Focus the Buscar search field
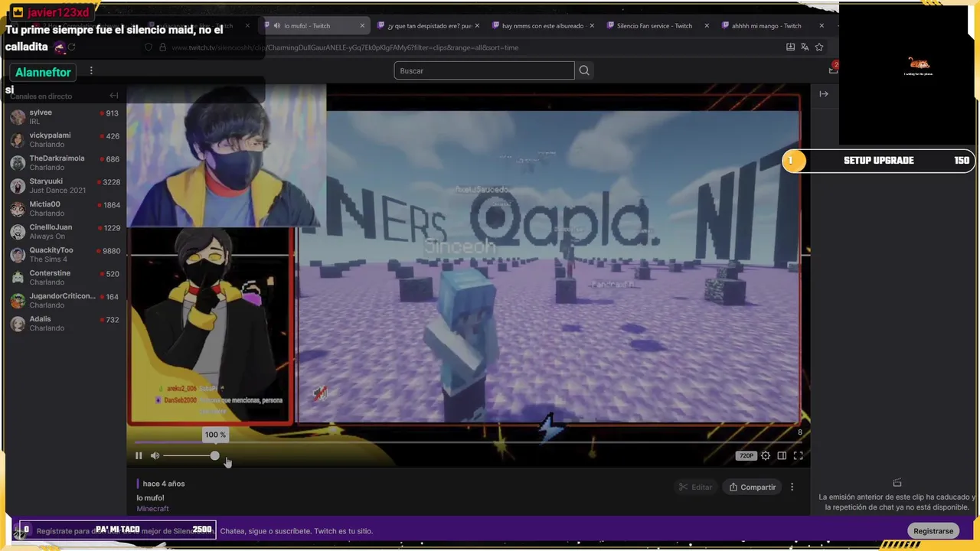Viewport: 980px width, 551px height. pos(484,70)
